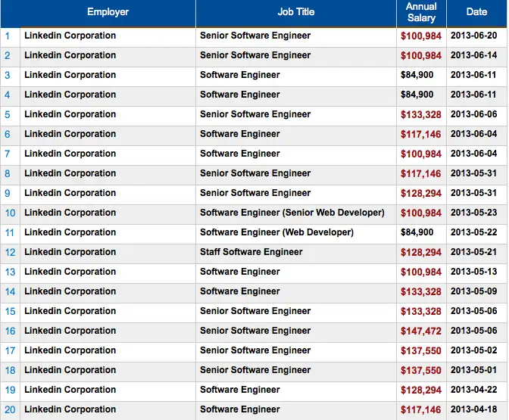
Task: Open row number 6 link
Action: (7, 134)
